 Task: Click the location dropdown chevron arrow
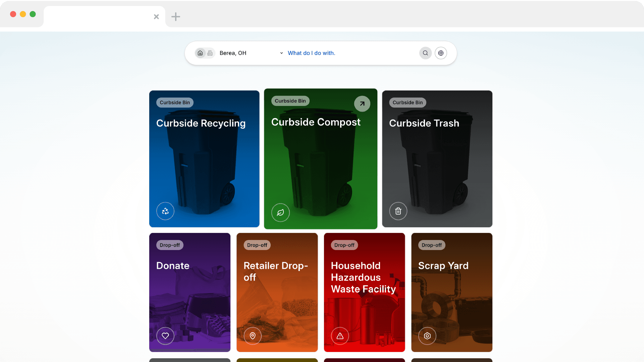[281, 53]
